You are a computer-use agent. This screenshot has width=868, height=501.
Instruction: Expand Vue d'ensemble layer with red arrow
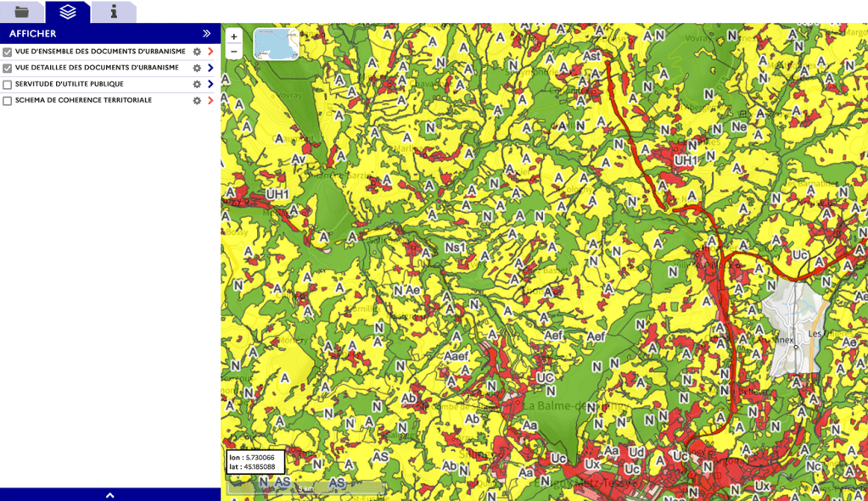point(210,53)
